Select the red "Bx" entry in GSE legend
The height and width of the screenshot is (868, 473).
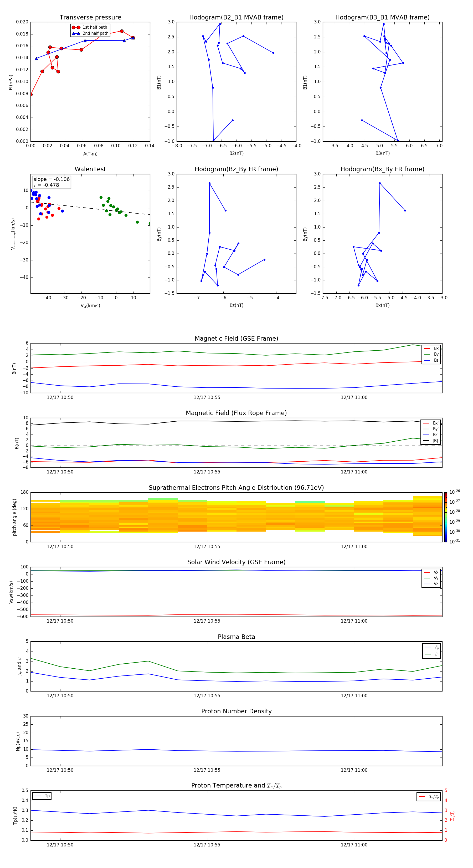pyautogui.click(x=431, y=349)
